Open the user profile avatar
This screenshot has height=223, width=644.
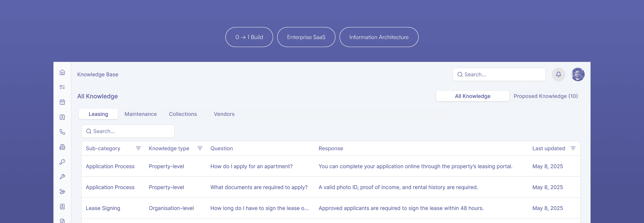click(x=578, y=74)
